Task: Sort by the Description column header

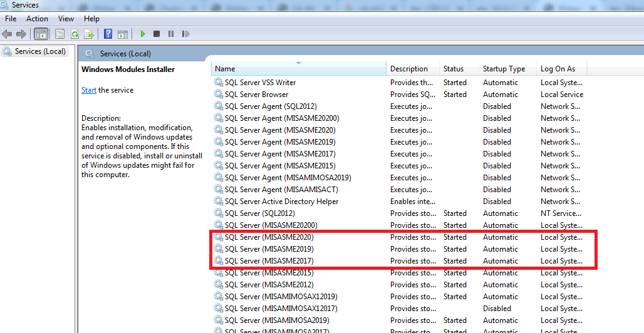Action: tap(413, 69)
